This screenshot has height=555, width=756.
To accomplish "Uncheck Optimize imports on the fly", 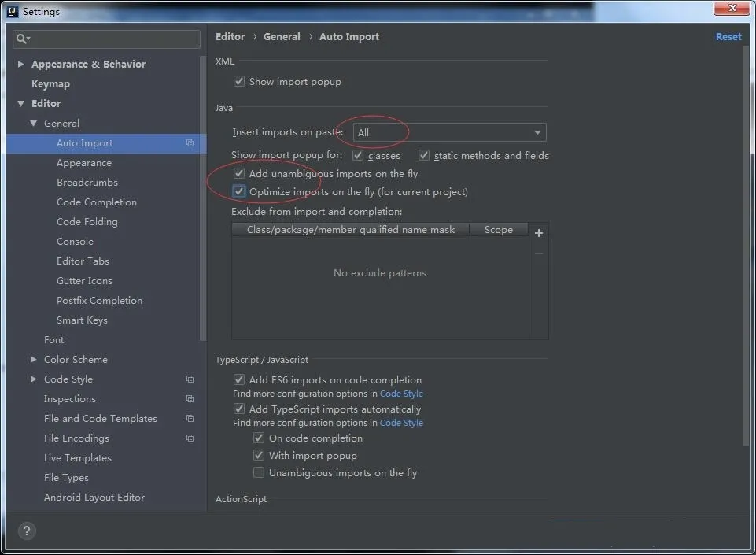I will coord(239,192).
